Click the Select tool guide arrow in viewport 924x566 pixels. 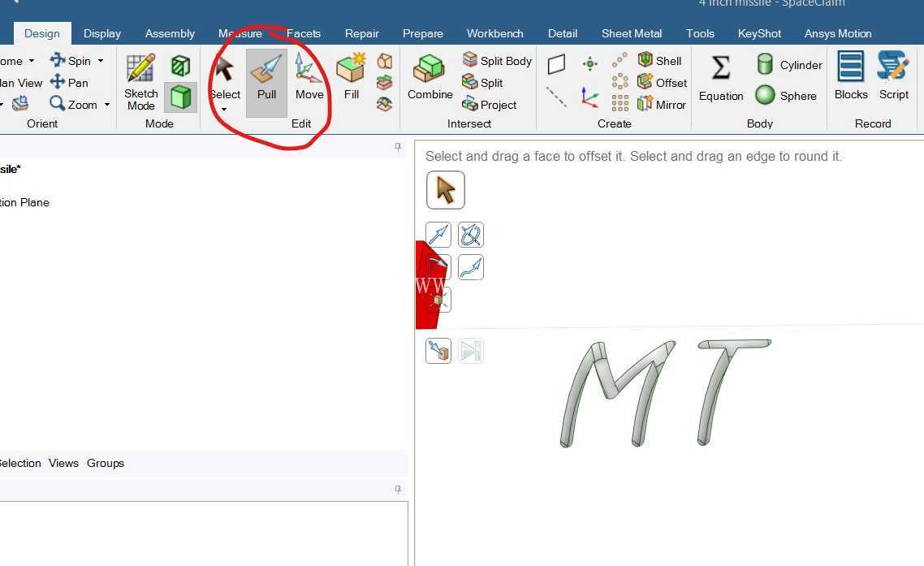446,191
